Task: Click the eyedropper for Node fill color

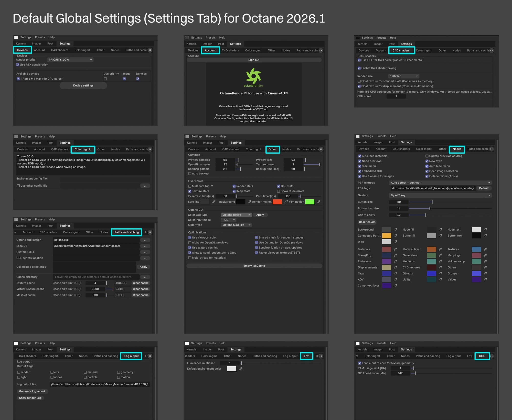Action: pos(440,230)
